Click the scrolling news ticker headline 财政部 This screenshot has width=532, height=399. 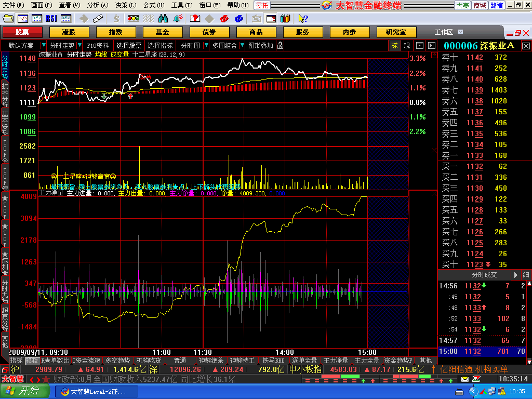coord(144,379)
